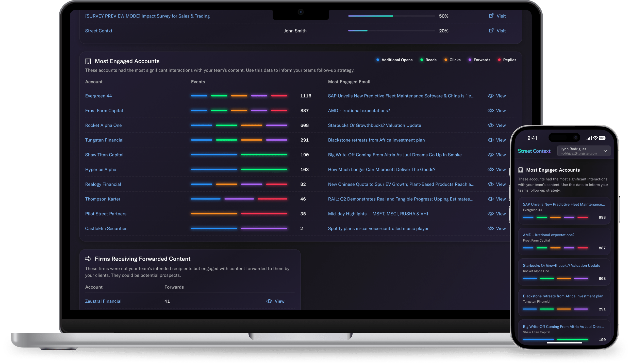Click Visit icon in Street Contxt row
631x364 pixels.
[x=491, y=30]
